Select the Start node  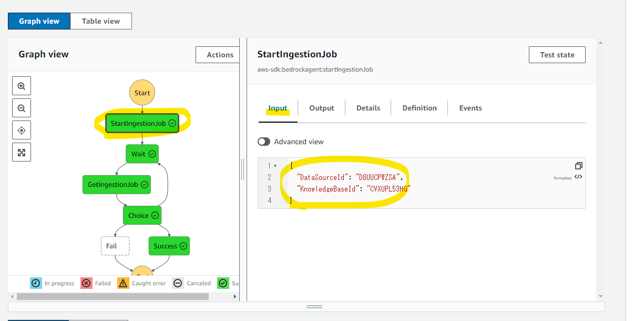coord(142,93)
